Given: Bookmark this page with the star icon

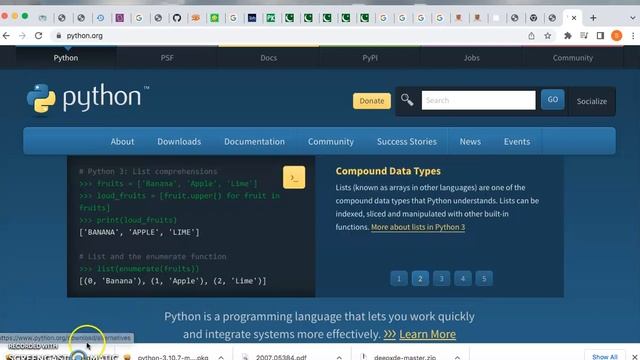Looking at the screenshot, I should 548,36.
